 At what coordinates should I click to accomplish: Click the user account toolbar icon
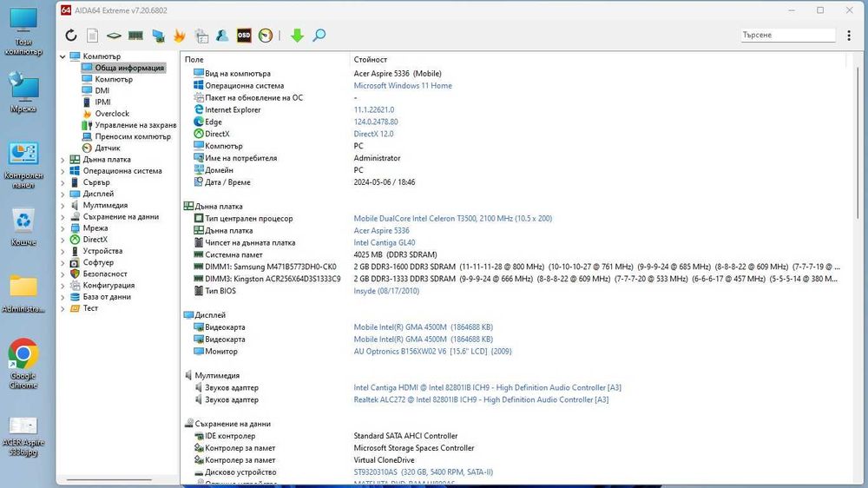pos(222,36)
